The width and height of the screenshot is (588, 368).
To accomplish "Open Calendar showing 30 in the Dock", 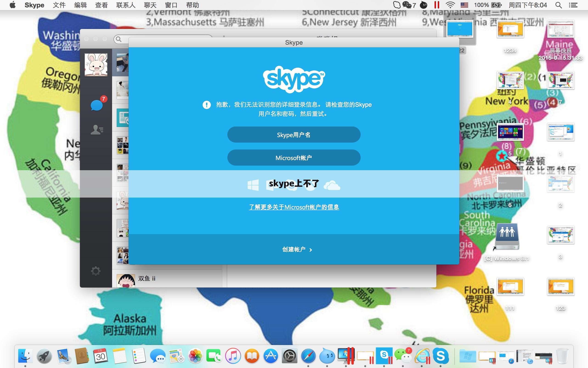I will 101,356.
